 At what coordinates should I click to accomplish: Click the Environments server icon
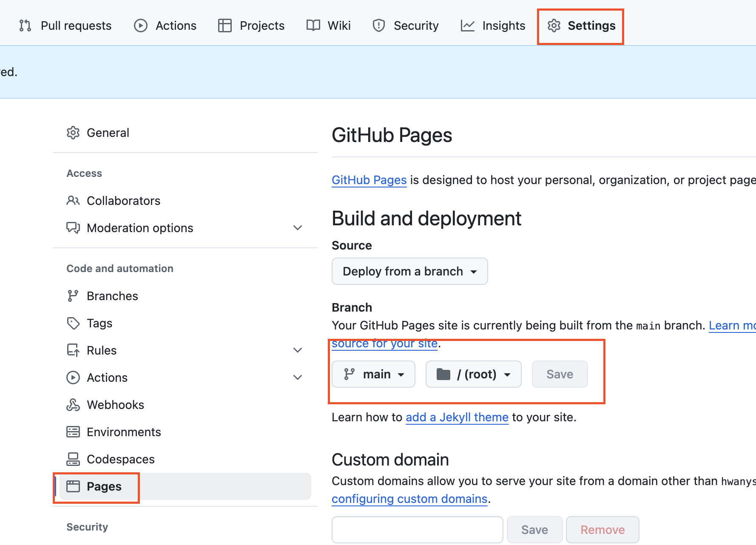click(73, 432)
